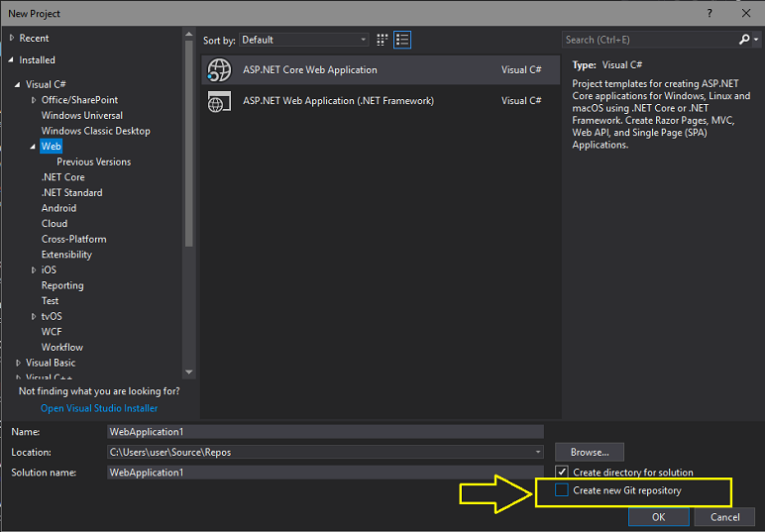
Task: Switch to medium icons list view
Action: pyautogui.click(x=402, y=40)
